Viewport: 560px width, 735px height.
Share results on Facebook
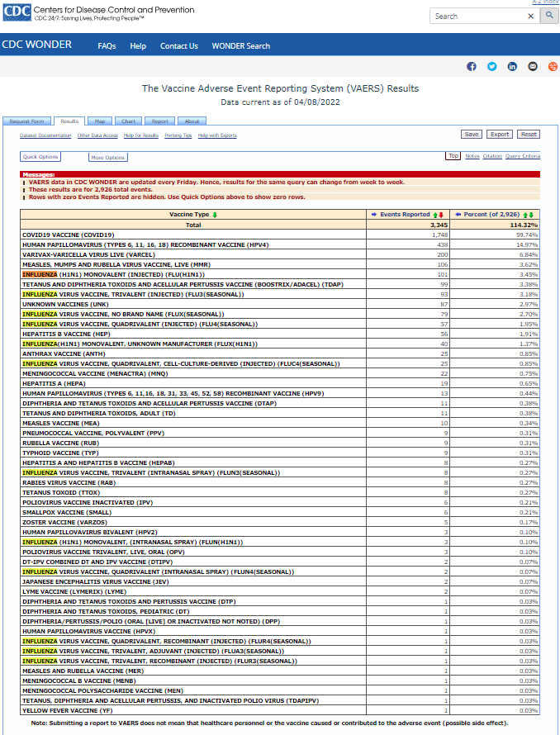[472, 67]
